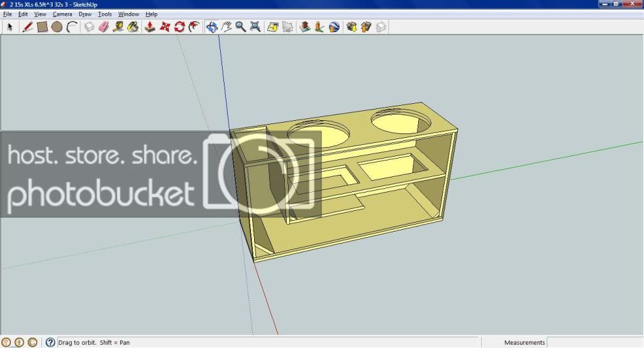The image size is (644, 348).
Task: Open the View menu
Action: coord(40,14)
